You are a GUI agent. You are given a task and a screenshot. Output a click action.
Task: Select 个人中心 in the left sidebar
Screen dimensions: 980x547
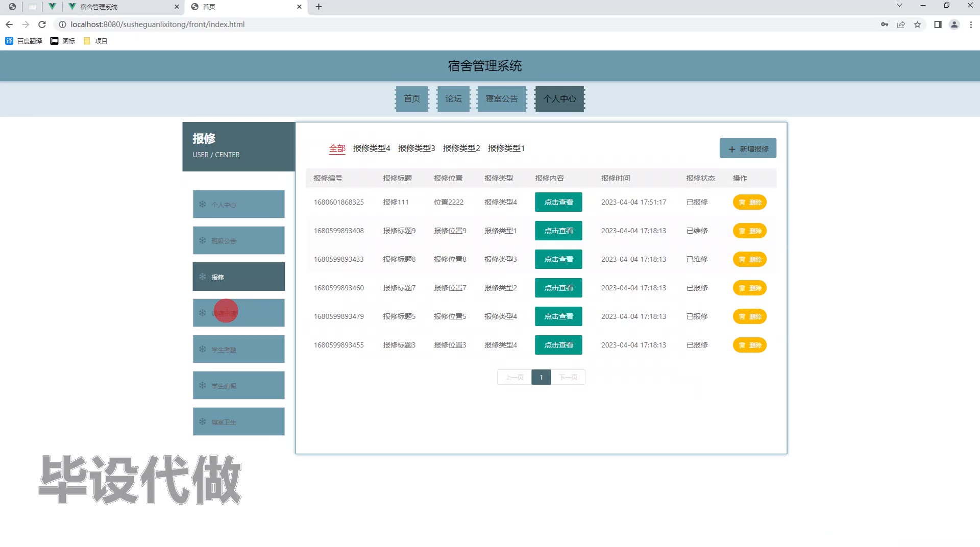pos(238,204)
